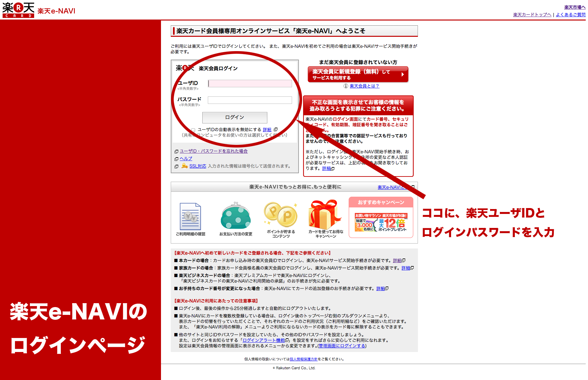Image resolution: width=588 pixels, height=380 pixels.
Task: Open the ヘルプ link
Action: 186,159
